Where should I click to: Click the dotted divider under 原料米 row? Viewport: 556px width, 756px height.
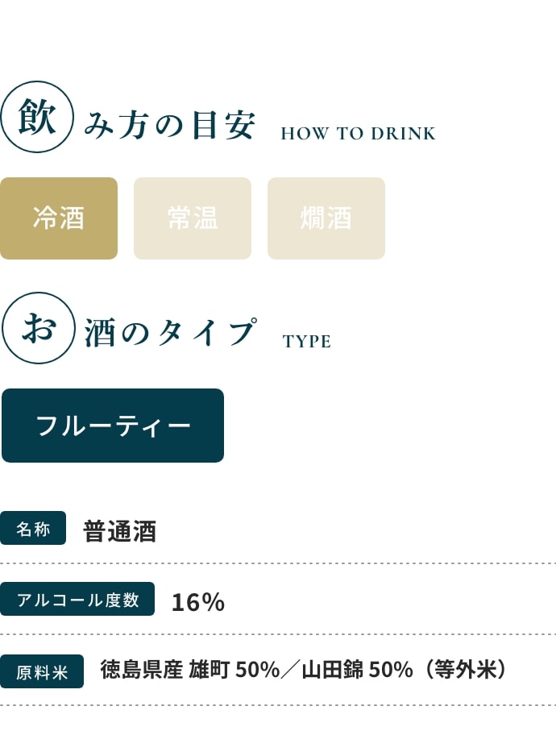(278, 705)
